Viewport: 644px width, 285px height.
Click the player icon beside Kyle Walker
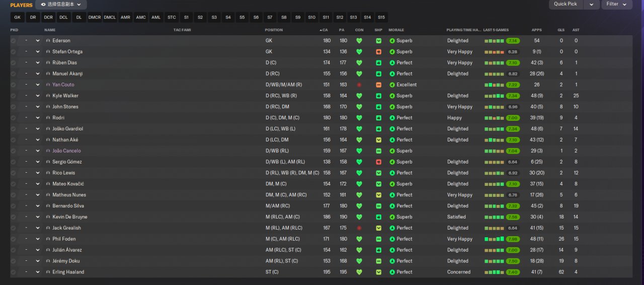tap(48, 96)
